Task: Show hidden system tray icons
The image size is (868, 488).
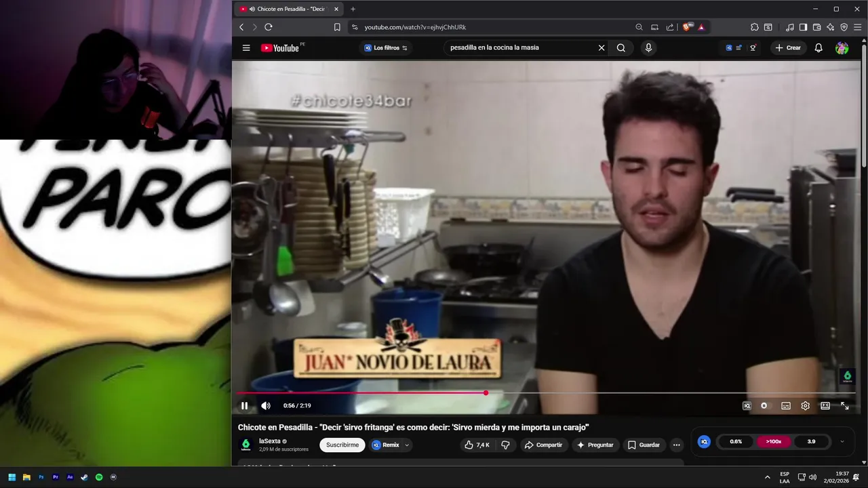Action: 768,477
